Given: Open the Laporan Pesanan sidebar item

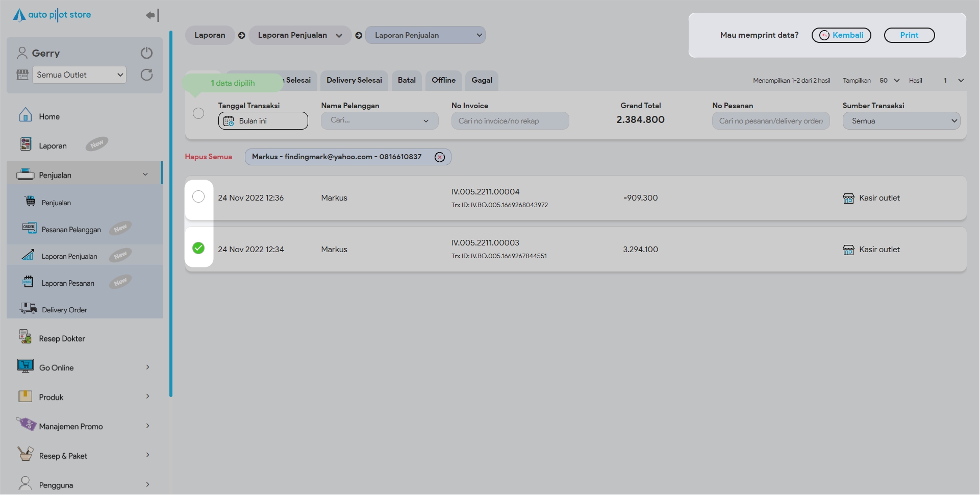Looking at the screenshot, I should 68,283.
